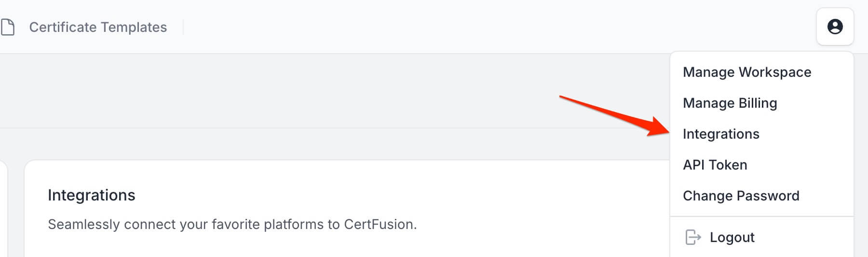Viewport: 868px width, 257px height.
Task: Click the Certificate Templates document icon
Action: tap(8, 27)
